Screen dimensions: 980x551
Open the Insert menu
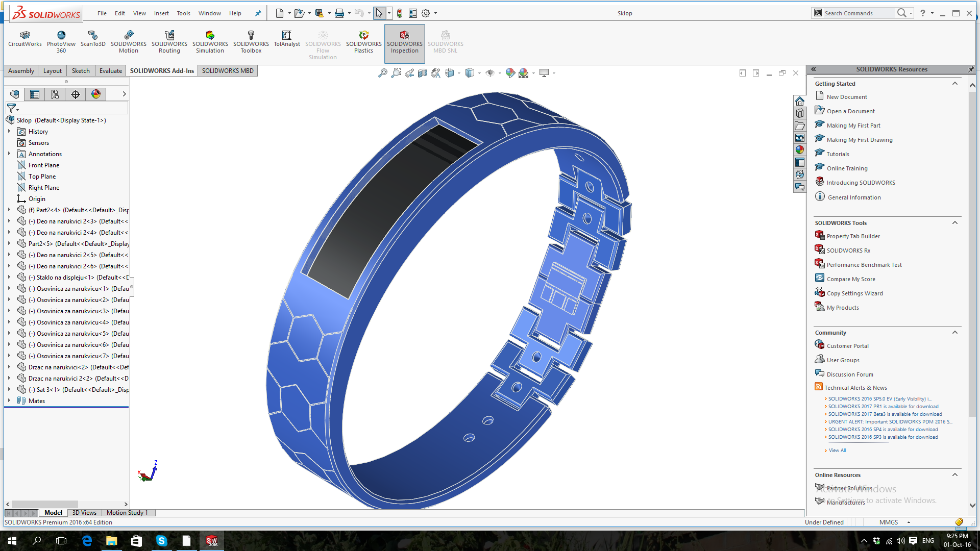[161, 13]
